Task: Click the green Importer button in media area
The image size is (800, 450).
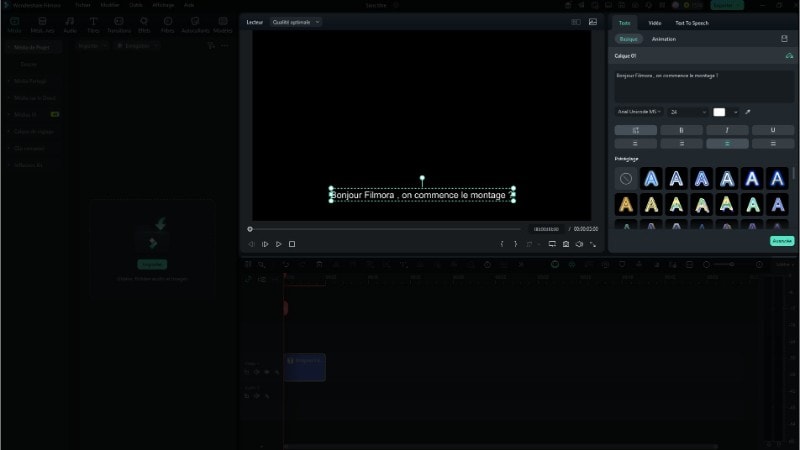Action: pos(152,264)
